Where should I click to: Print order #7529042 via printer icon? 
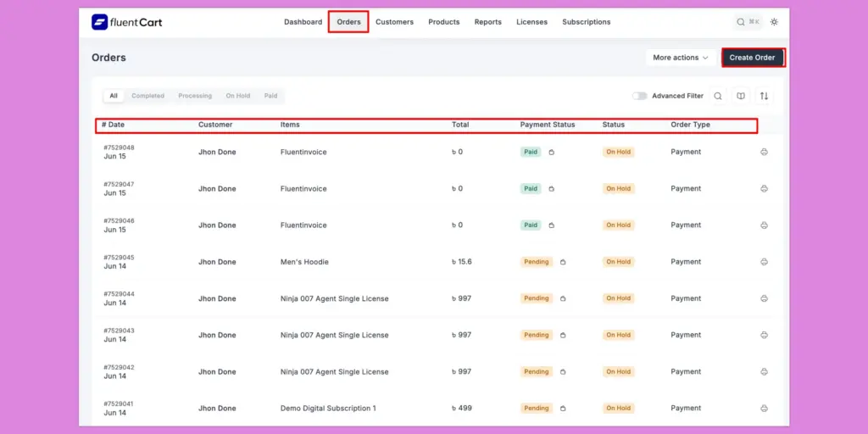764,371
